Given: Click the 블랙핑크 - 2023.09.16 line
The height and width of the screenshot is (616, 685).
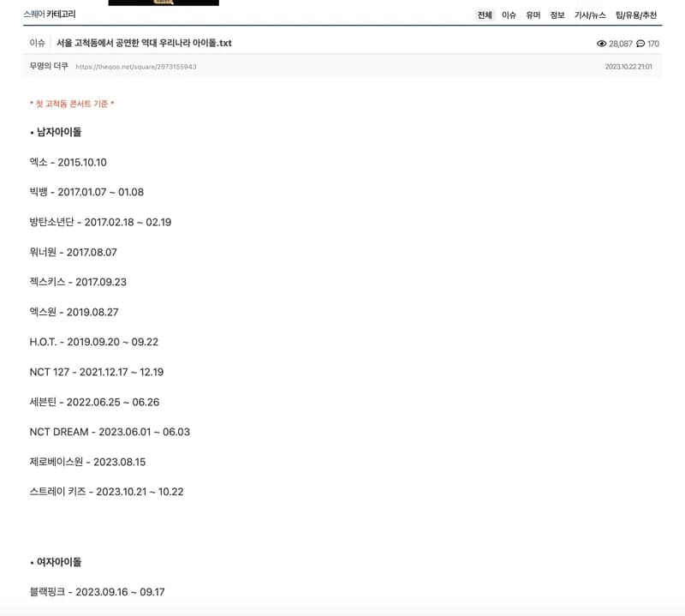Looking at the screenshot, I should (97, 592).
